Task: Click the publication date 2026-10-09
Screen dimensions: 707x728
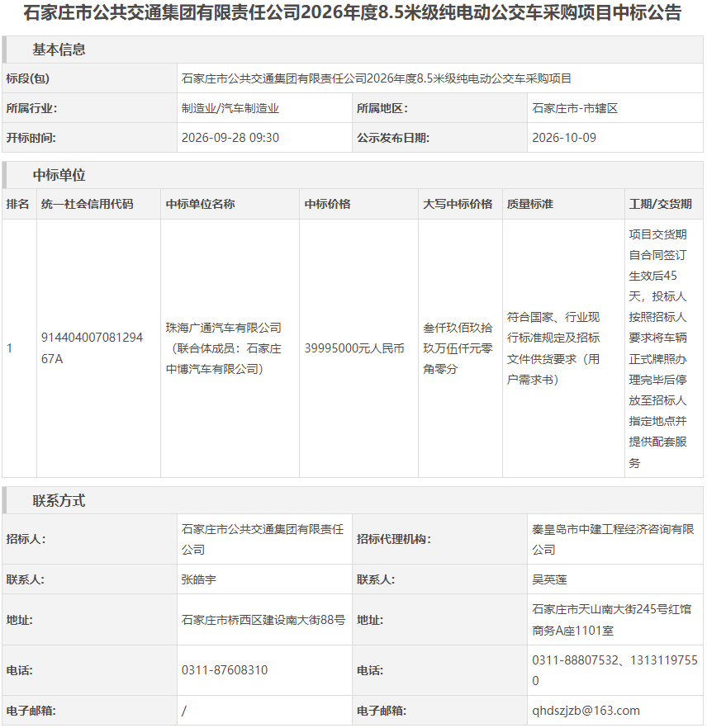Action: click(x=564, y=137)
